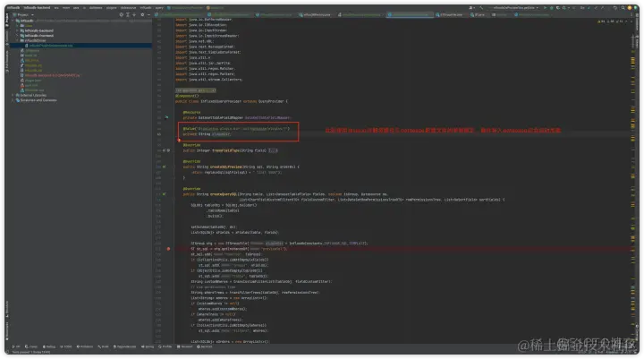Viewport: 644px width, 359px height.
Task: Open the Project panel settings gear
Action: pos(142,15)
